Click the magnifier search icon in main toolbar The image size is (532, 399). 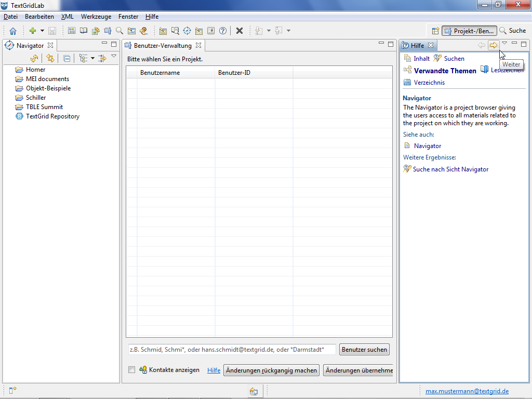(x=119, y=31)
